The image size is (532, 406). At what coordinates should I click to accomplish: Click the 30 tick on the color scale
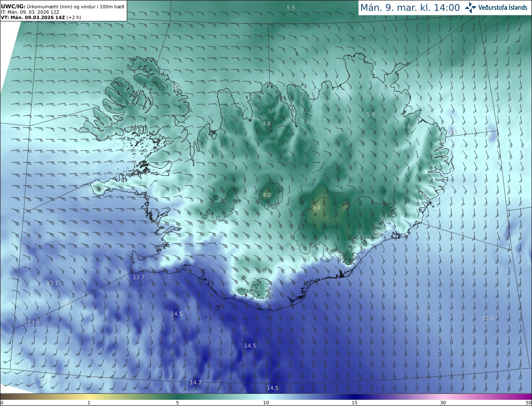coord(443,403)
